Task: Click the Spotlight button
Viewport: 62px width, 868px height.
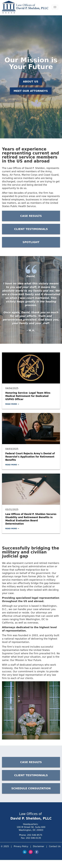Action: click(x=31, y=242)
